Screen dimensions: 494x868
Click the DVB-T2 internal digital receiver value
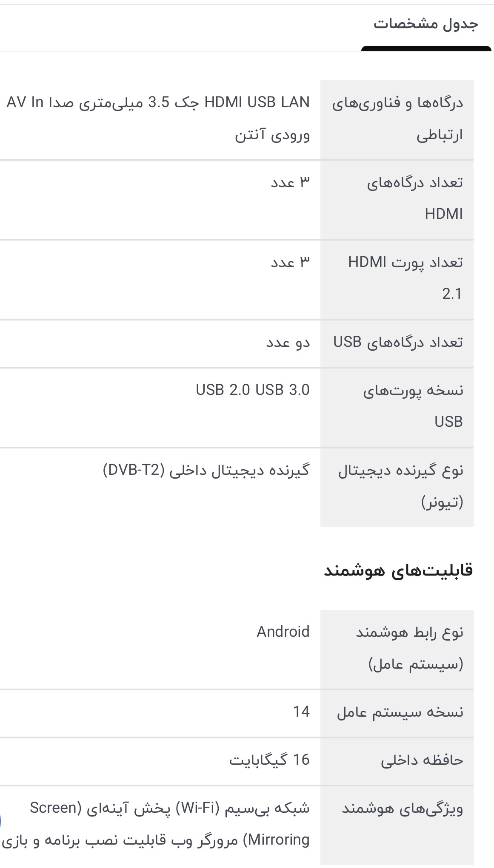(x=206, y=471)
